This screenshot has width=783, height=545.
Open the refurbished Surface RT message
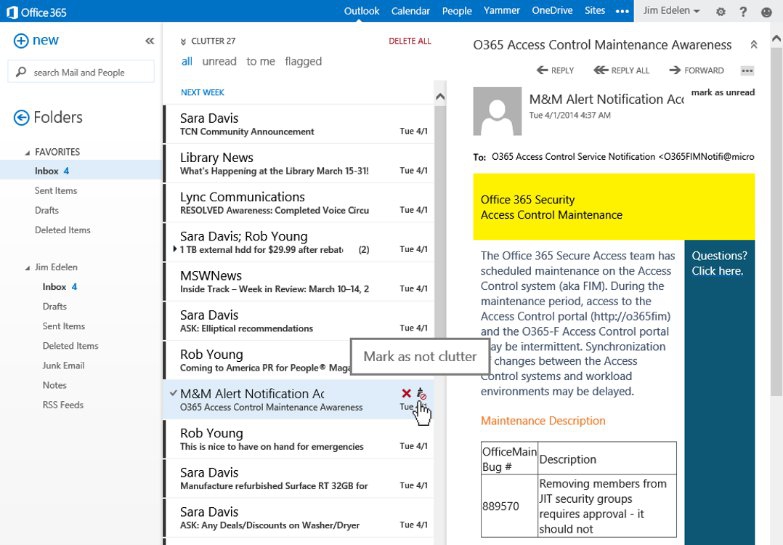[299, 479]
